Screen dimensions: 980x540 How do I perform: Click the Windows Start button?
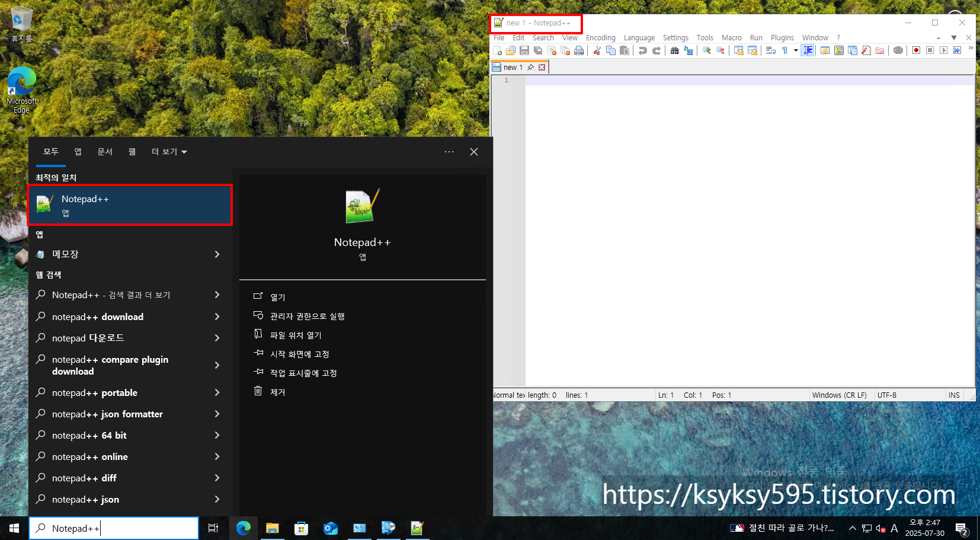coord(14,528)
